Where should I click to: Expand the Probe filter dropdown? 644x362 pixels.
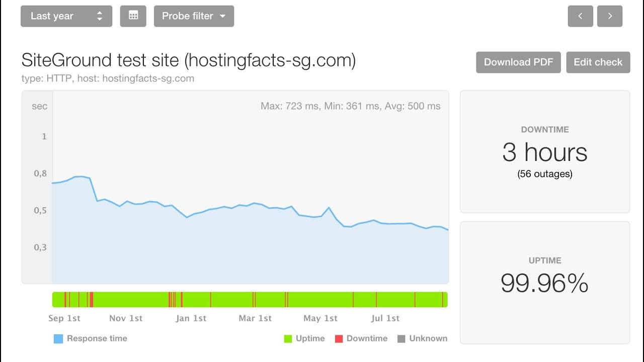pos(194,16)
